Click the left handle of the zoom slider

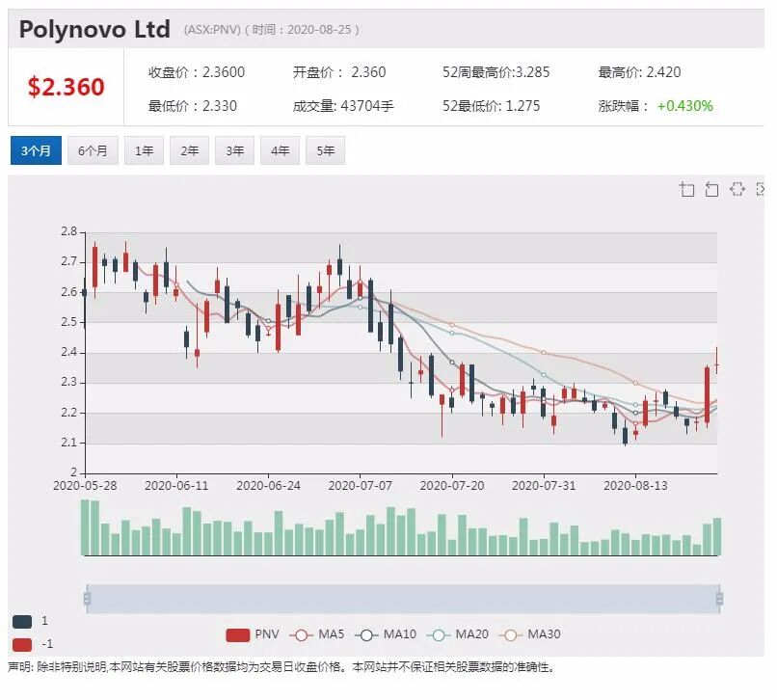87,599
